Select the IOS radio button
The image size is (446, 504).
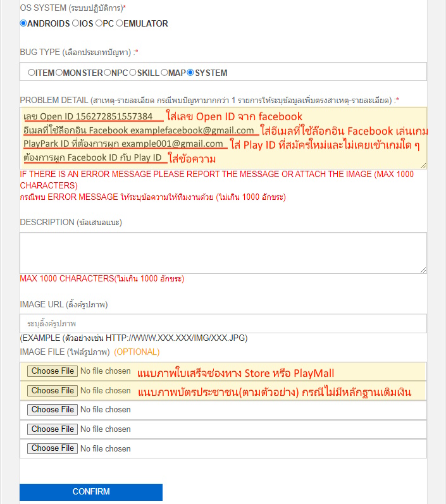tap(75, 23)
